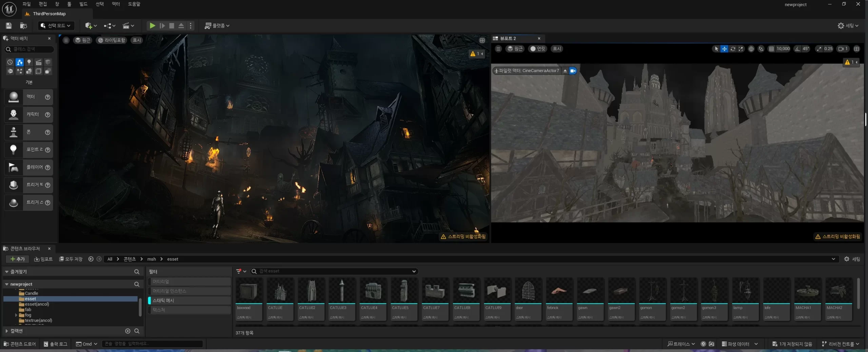Toggle grid snapping icon in Viewport 2
The height and width of the screenshot is (352, 868).
pos(771,49)
